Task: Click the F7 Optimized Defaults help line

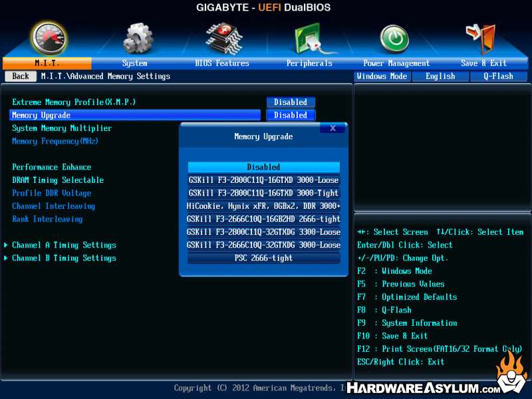Action: pyautogui.click(x=407, y=297)
